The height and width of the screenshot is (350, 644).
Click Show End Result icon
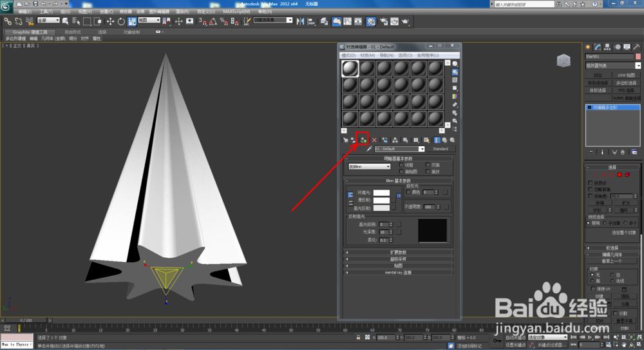coord(437,141)
